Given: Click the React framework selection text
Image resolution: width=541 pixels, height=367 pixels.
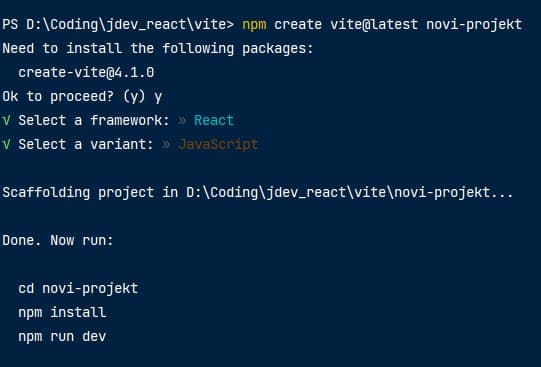Looking at the screenshot, I should (214, 120).
